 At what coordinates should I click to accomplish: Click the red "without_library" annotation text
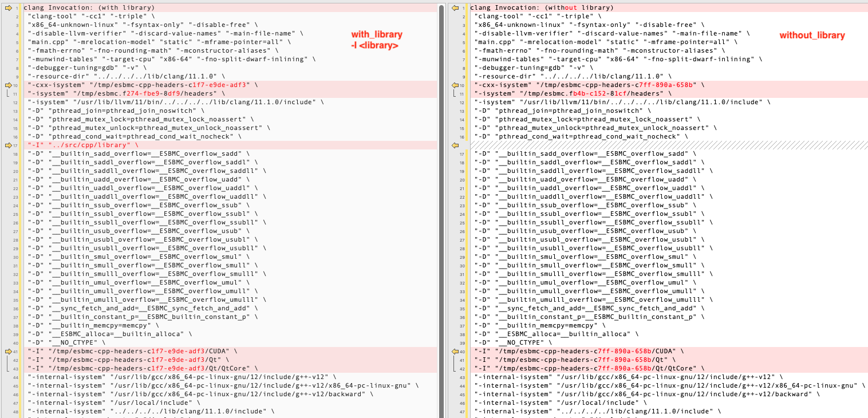click(x=813, y=36)
